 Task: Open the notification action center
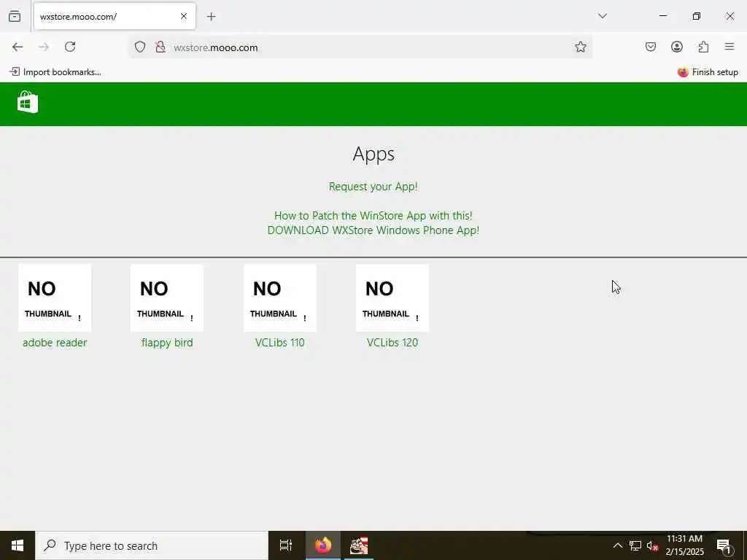pos(724,545)
